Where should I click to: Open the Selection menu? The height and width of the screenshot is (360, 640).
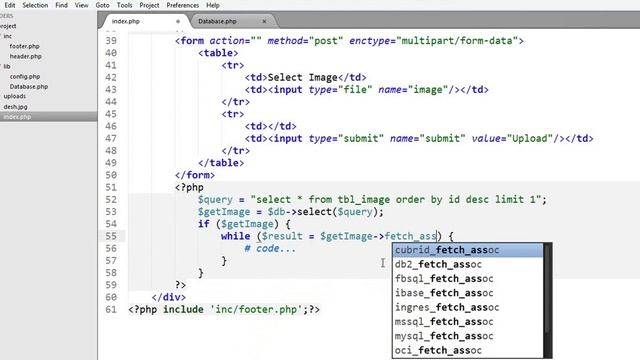pos(35,5)
